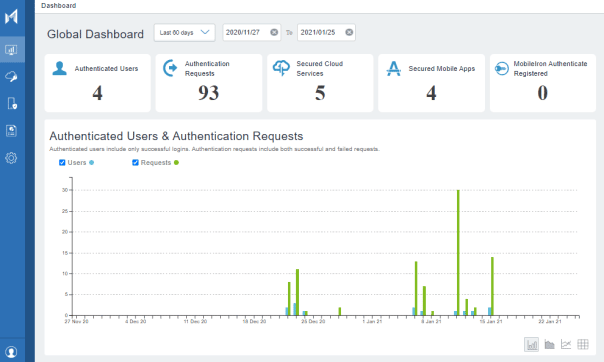This screenshot has height=362, width=604.
Task: Switch to the table grid view icon
Action: coord(583,344)
